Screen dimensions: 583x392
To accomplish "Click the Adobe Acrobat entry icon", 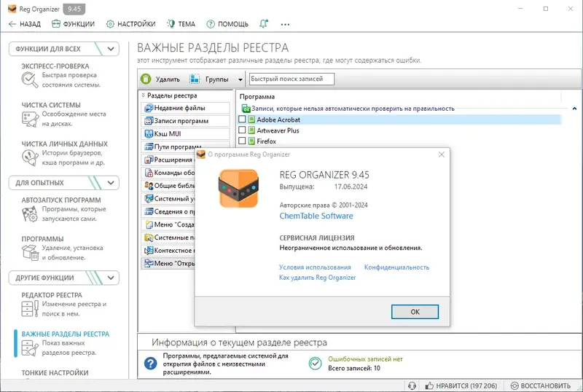I will pyautogui.click(x=251, y=119).
